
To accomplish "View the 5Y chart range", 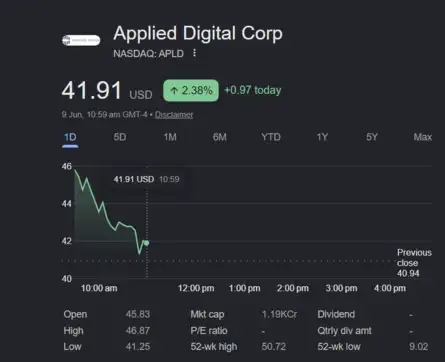I will (372, 137).
